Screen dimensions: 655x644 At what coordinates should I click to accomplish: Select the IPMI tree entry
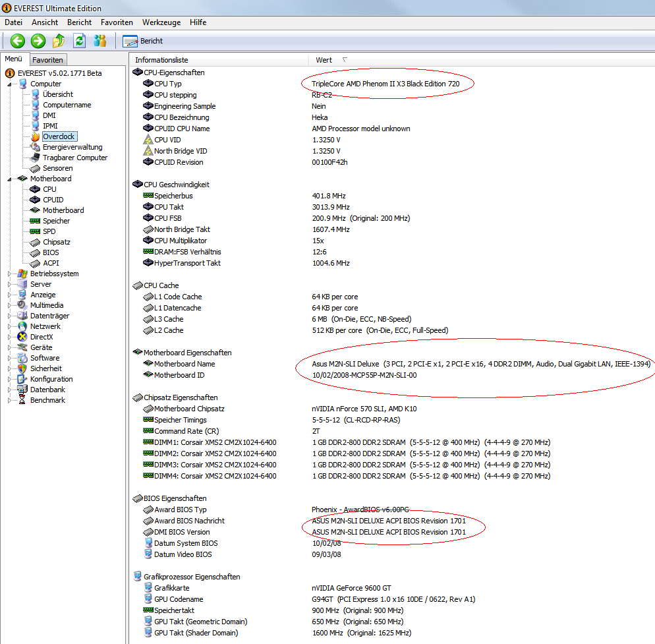[50, 126]
